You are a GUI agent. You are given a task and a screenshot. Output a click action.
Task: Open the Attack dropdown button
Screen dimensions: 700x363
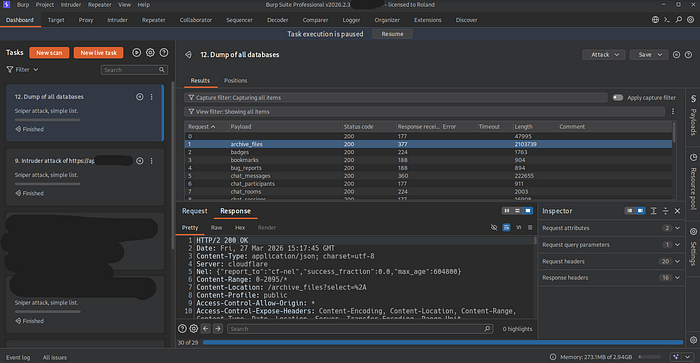[x=604, y=54]
